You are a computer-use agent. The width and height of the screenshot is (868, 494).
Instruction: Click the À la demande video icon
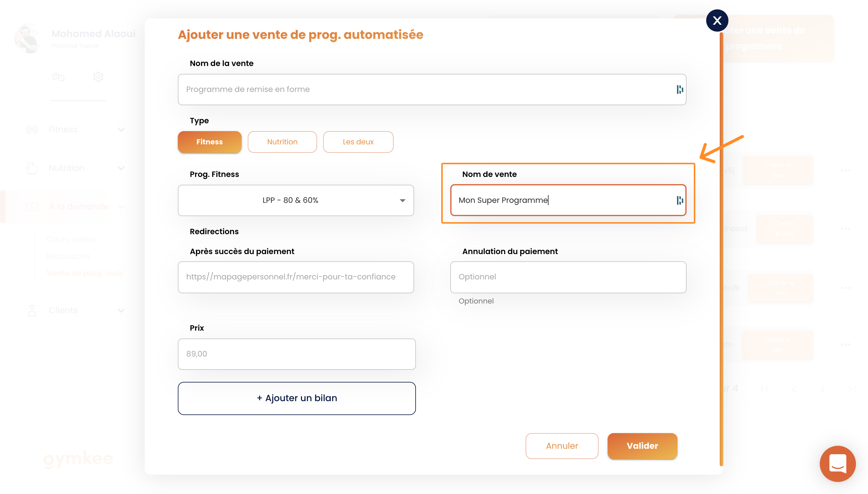pos(32,207)
